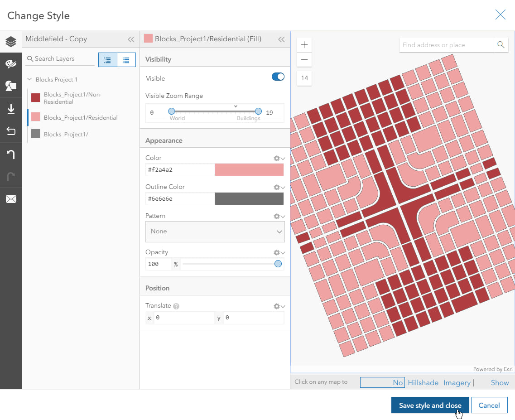The width and height of the screenshot is (515, 420).
Task: Collapse the Blocks Project 1 group
Action: [28, 79]
